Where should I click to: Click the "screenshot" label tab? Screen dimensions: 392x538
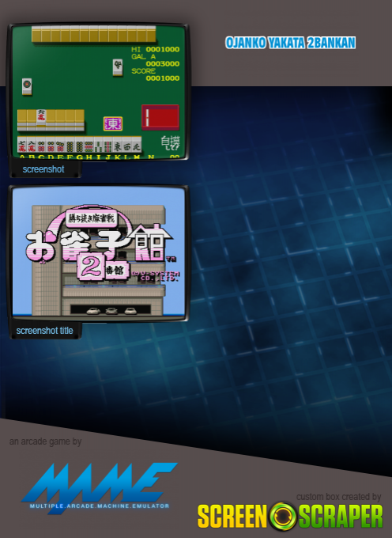[43, 169]
